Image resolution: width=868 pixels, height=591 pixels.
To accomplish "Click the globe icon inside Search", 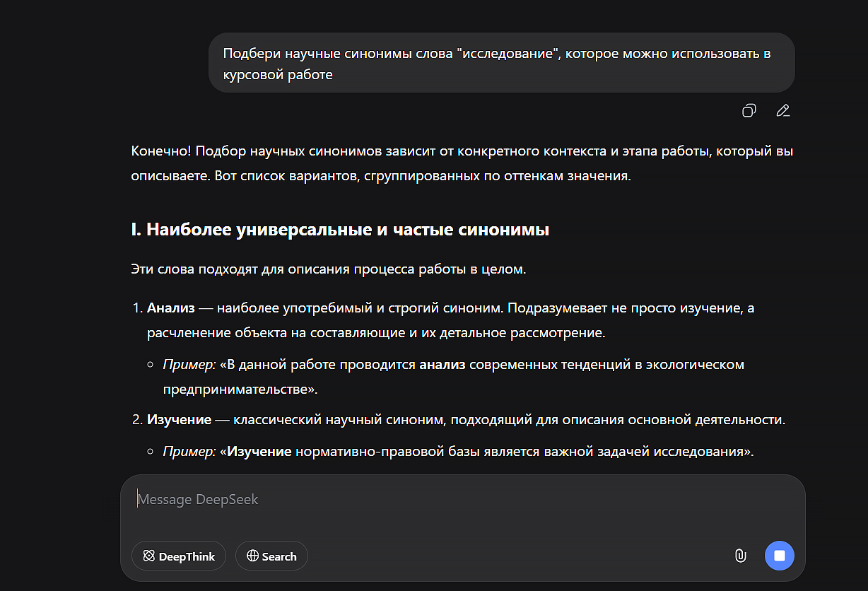I will click(252, 556).
